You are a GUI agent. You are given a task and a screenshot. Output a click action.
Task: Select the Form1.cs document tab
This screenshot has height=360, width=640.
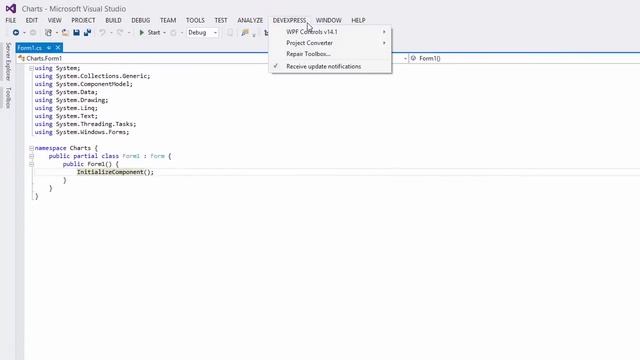click(30, 48)
